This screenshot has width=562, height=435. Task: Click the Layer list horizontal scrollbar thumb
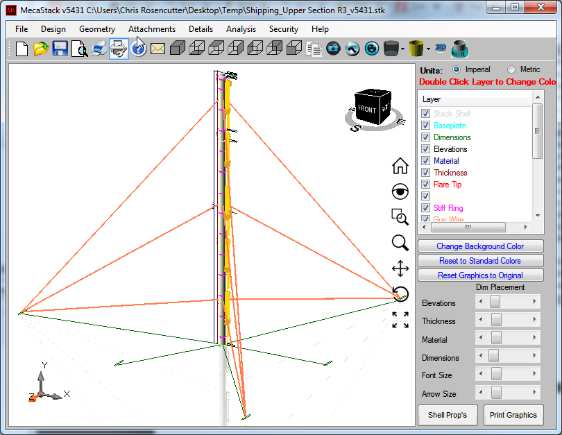(468, 227)
